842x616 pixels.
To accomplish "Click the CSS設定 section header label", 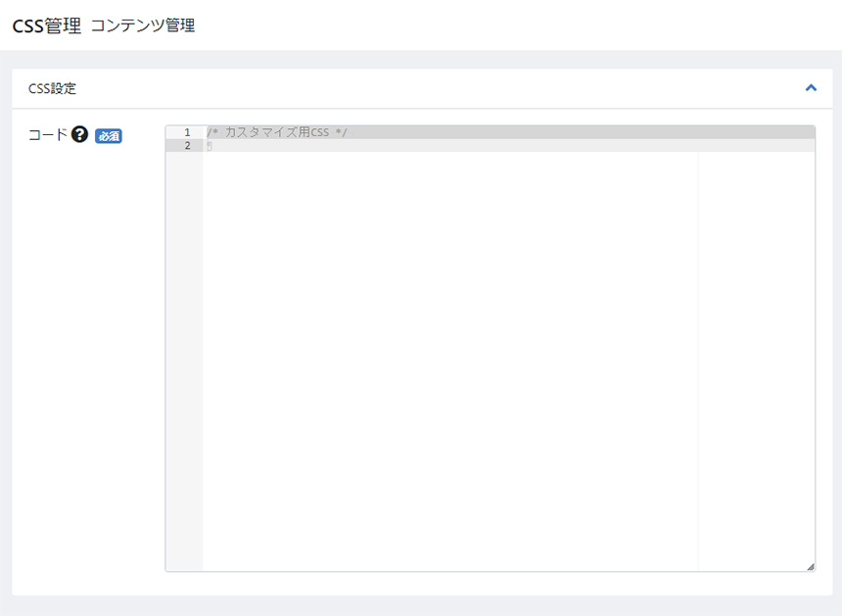I will click(52, 88).
